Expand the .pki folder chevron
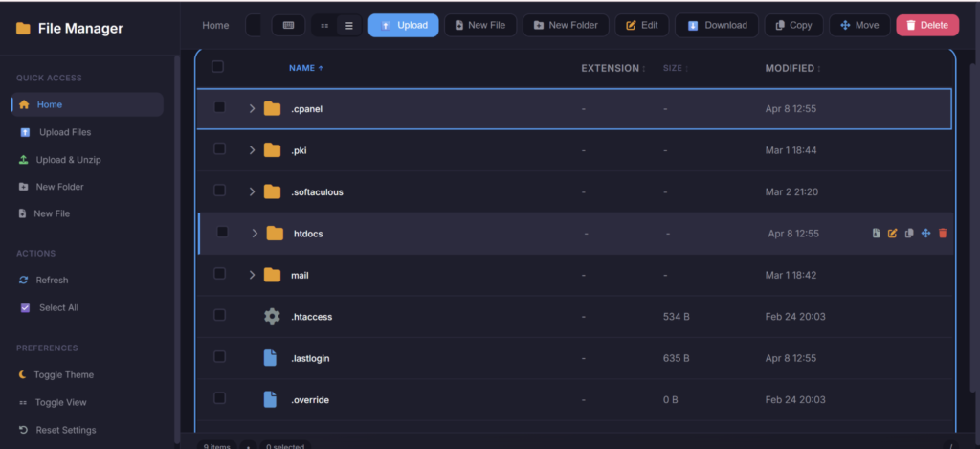Image resolution: width=980 pixels, height=449 pixels. click(252, 150)
